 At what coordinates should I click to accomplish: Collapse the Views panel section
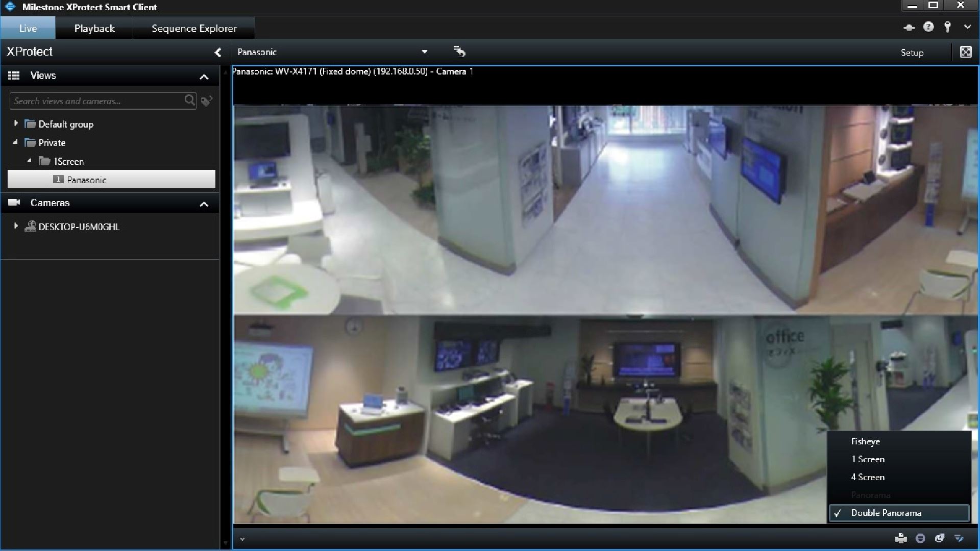(x=204, y=77)
